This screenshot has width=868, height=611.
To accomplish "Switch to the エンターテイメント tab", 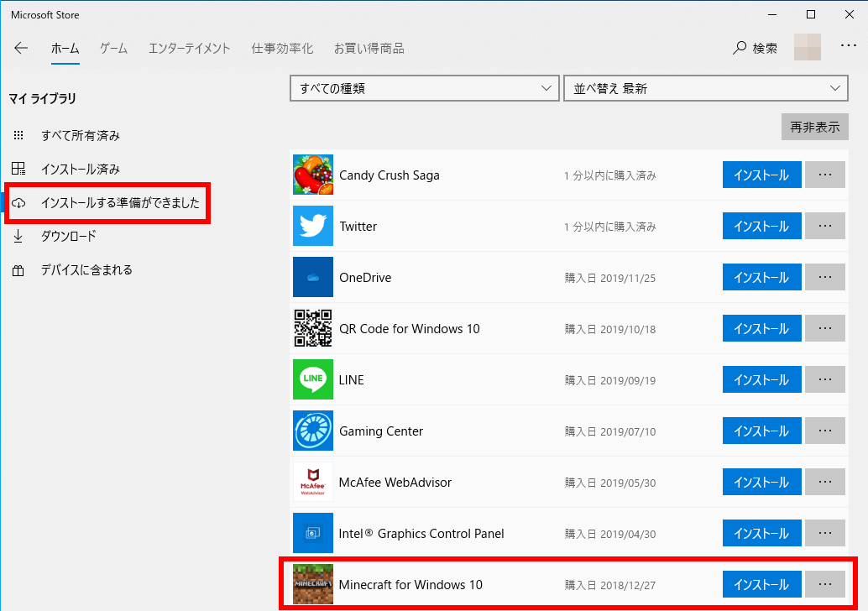I will 189,49.
